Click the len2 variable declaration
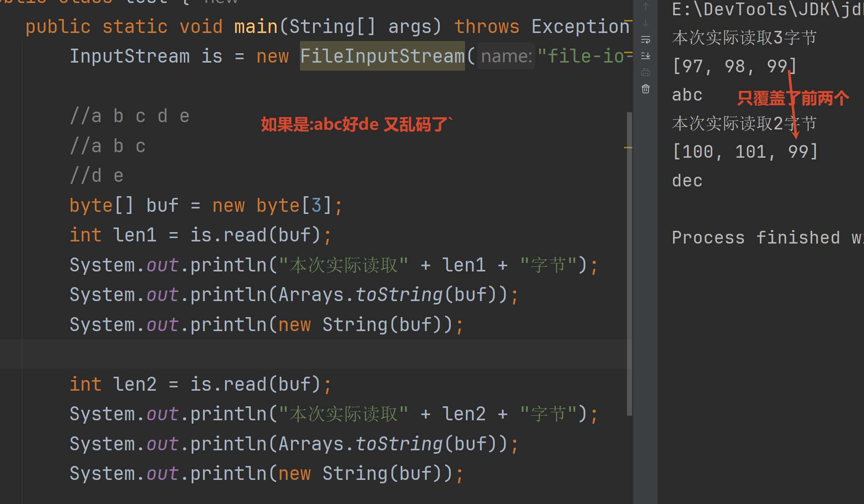 pyautogui.click(x=135, y=384)
